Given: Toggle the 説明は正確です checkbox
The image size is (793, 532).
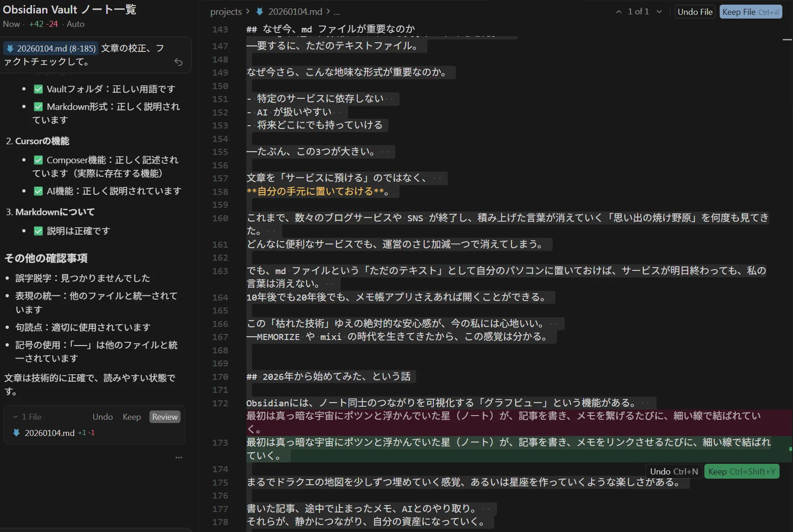Looking at the screenshot, I should 39,231.
